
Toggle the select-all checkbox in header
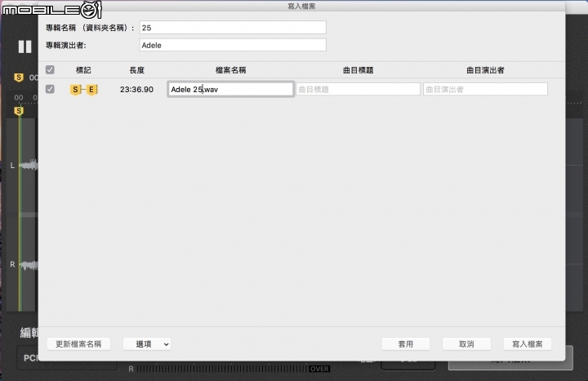click(x=50, y=69)
